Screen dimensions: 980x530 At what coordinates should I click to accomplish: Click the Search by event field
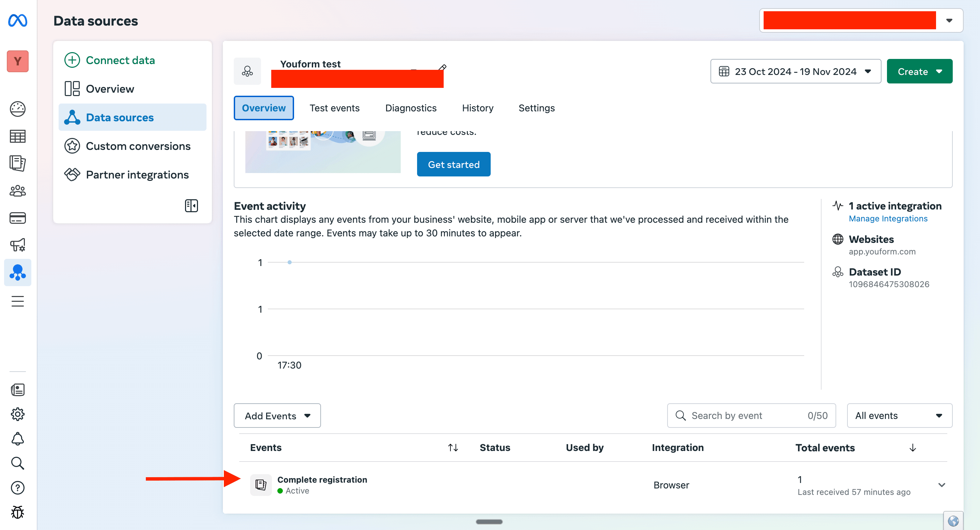751,416
